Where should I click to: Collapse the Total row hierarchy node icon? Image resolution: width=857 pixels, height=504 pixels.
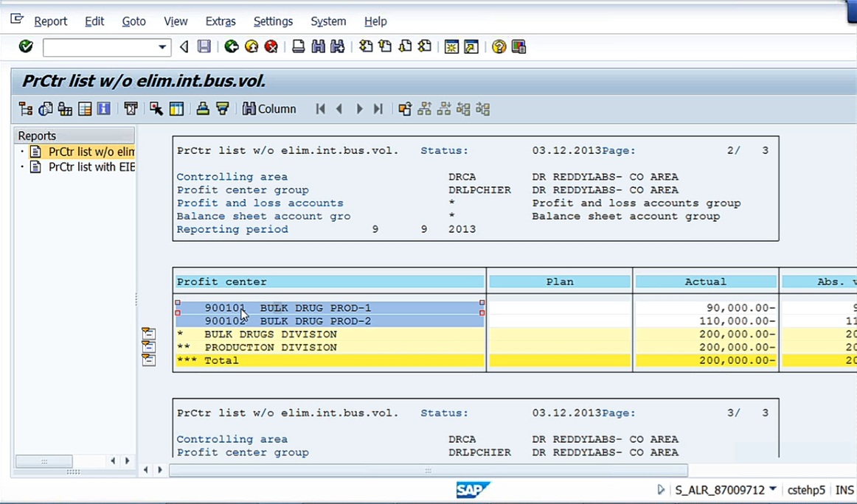[148, 360]
